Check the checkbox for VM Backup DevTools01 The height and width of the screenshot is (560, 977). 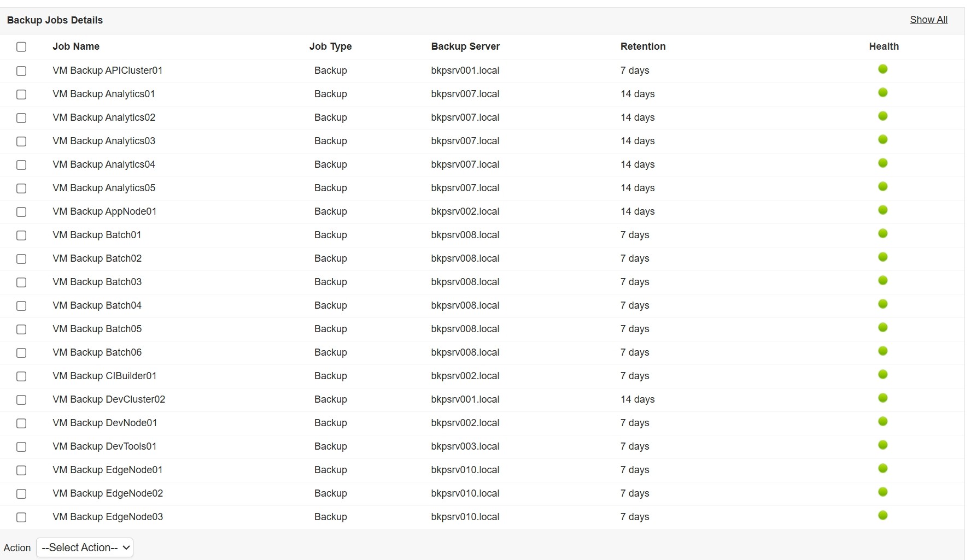[x=21, y=447]
